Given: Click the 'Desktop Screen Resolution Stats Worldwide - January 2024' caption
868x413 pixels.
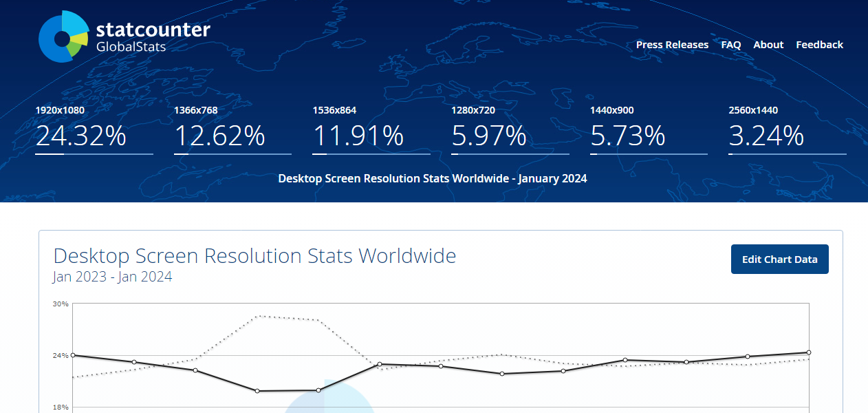Looking at the screenshot, I should point(433,178).
